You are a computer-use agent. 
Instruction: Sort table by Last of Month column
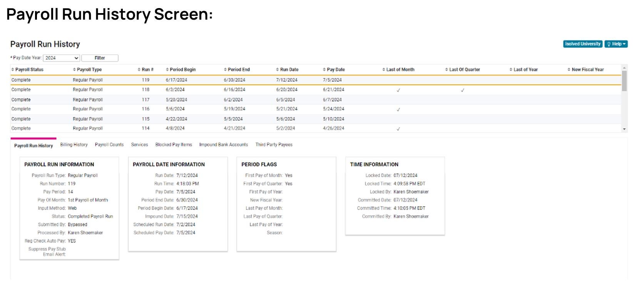click(398, 70)
